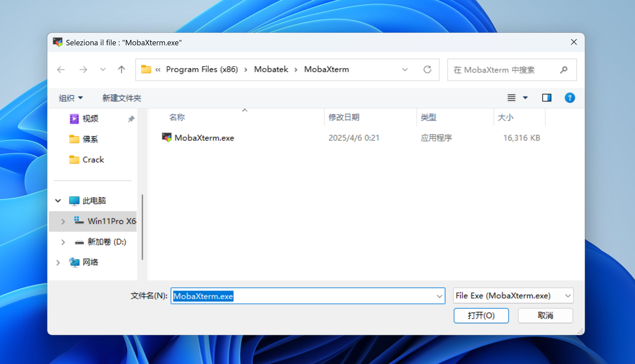This screenshot has height=364, width=635.
Task: Click the navigation pane vertical scrollbar
Action: pyautogui.click(x=142, y=227)
